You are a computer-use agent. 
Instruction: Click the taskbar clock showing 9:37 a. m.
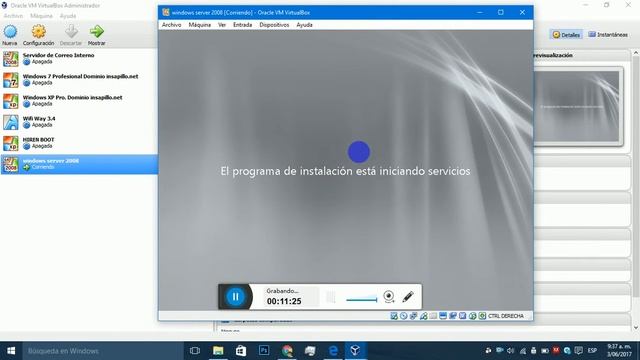pyautogui.click(x=619, y=351)
